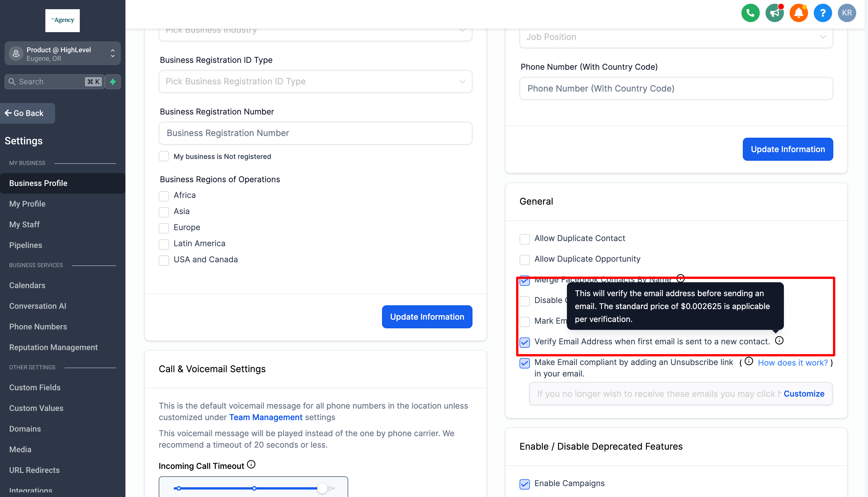
Task: Check the My business is Not registered box
Action: pyautogui.click(x=164, y=156)
